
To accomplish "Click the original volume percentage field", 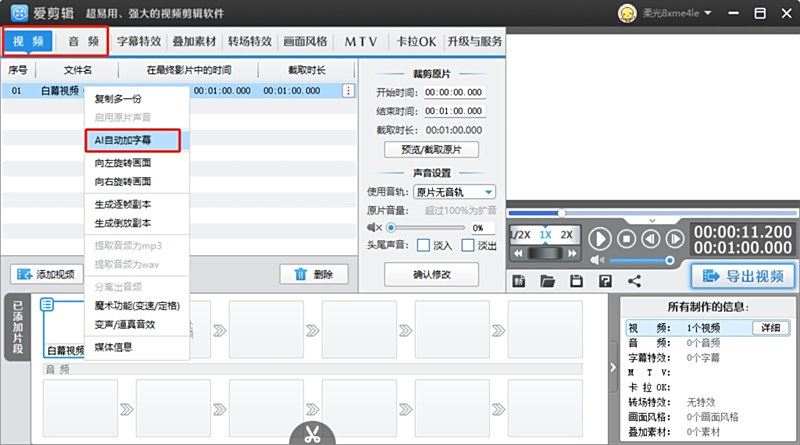I will point(482,228).
